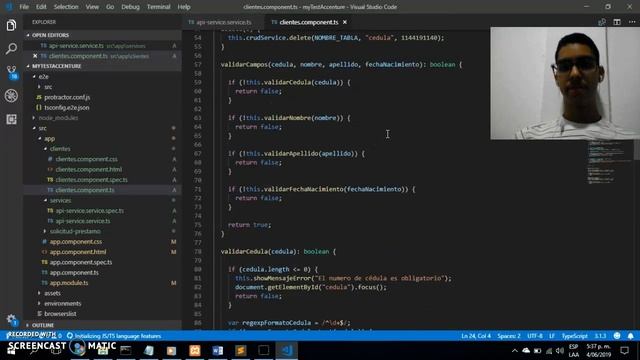Click TypeScript version 3.1.3 in status bar
640x360 pixels.
tap(600, 336)
